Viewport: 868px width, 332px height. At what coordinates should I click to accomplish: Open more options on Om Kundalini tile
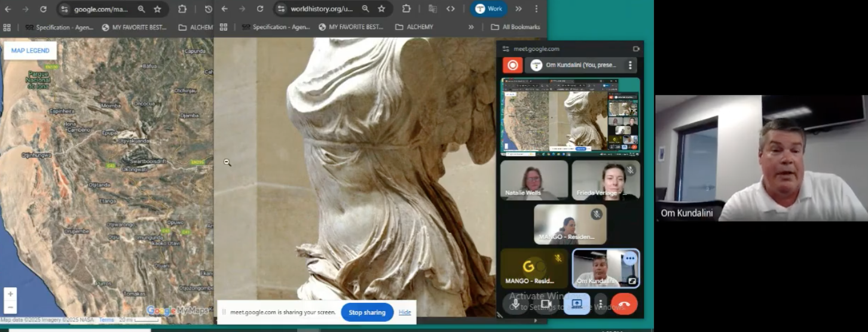[629, 259]
